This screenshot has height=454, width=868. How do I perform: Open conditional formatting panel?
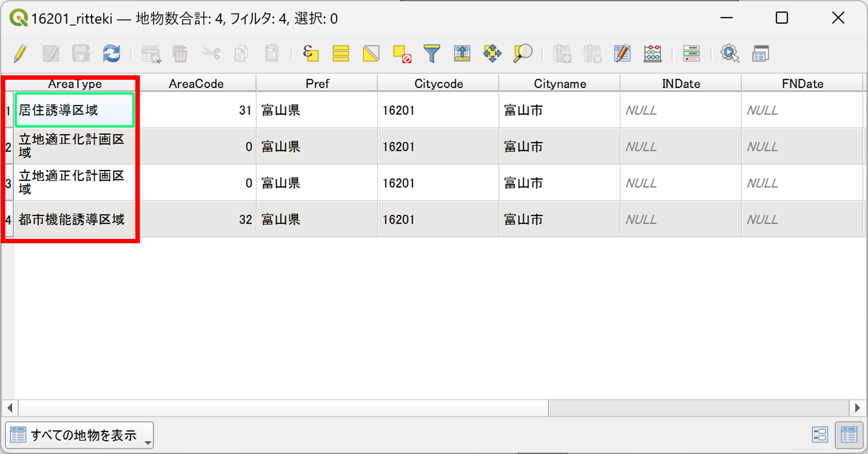(x=691, y=54)
